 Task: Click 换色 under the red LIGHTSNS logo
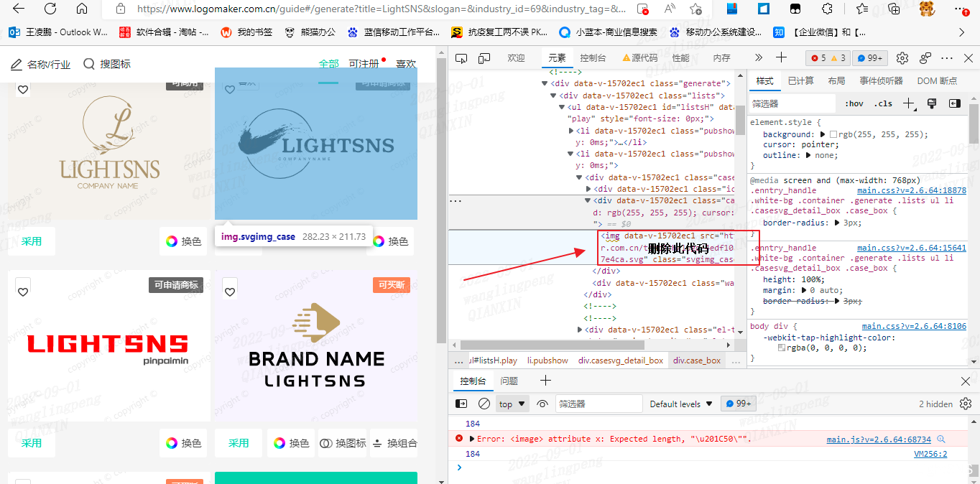click(x=182, y=443)
